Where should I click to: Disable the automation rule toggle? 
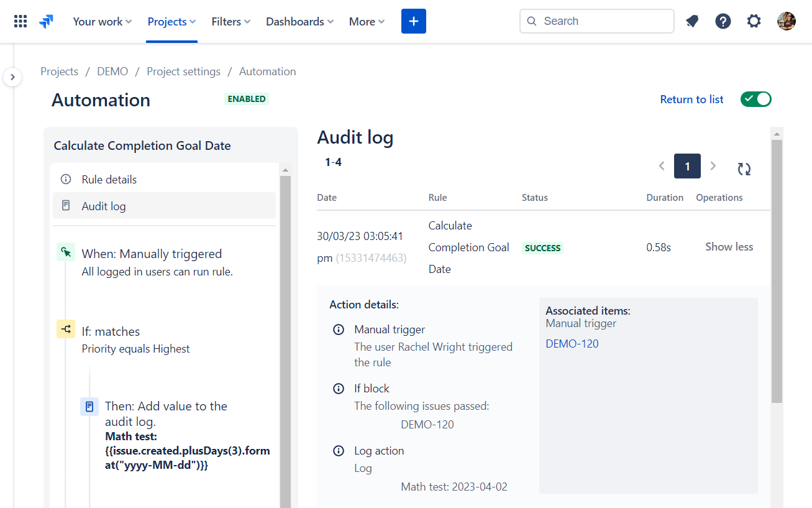click(755, 99)
